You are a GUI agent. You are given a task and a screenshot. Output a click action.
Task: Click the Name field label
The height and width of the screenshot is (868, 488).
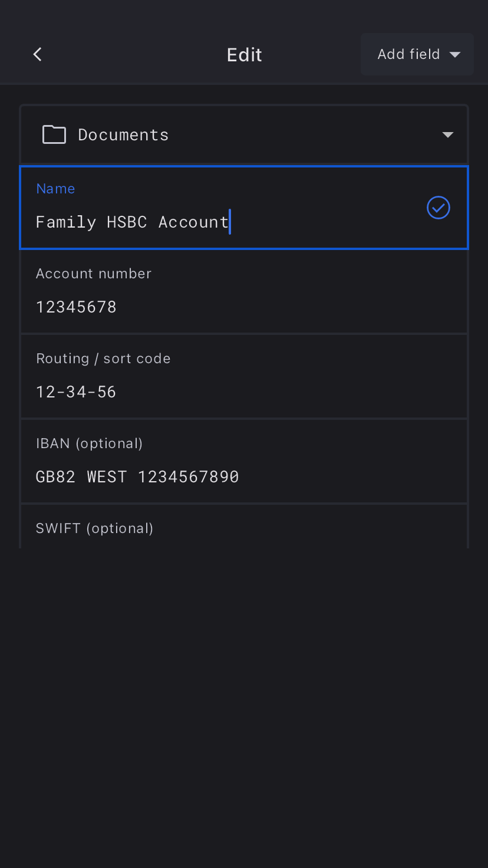pos(55,189)
